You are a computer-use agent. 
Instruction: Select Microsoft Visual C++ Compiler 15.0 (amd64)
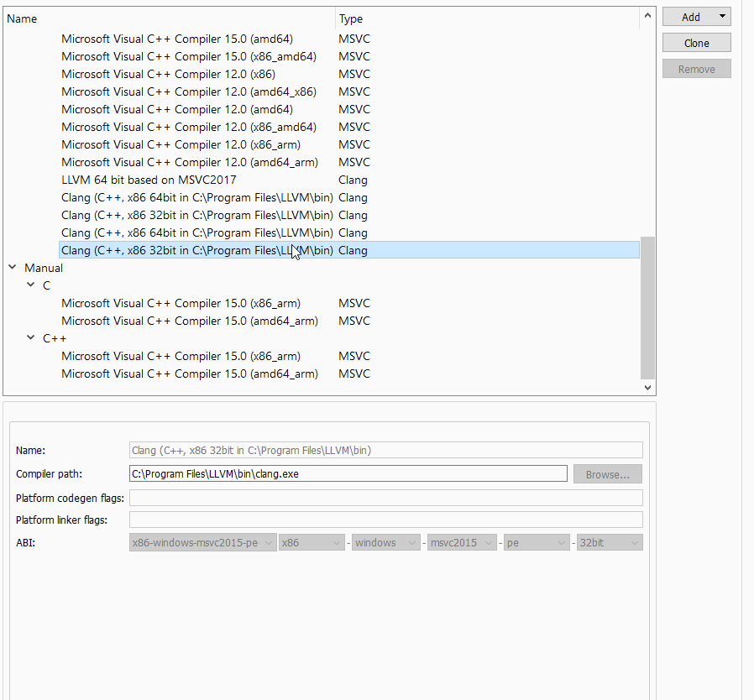click(x=177, y=39)
